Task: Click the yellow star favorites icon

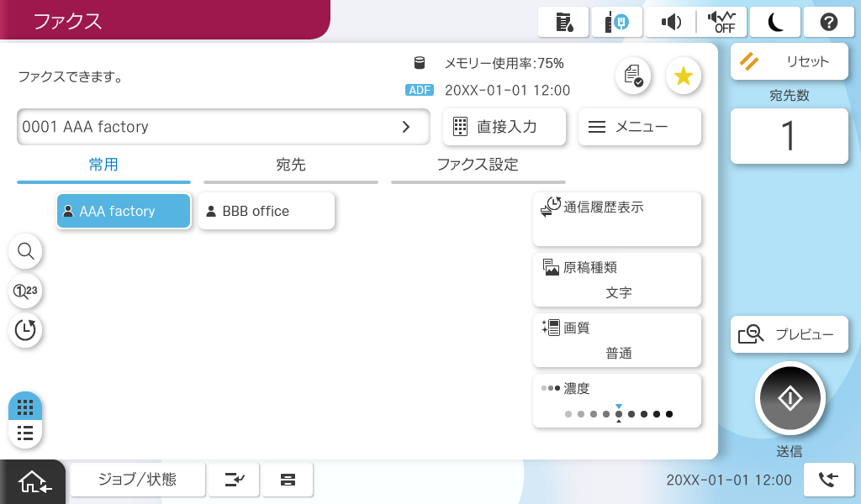Action: click(x=683, y=76)
